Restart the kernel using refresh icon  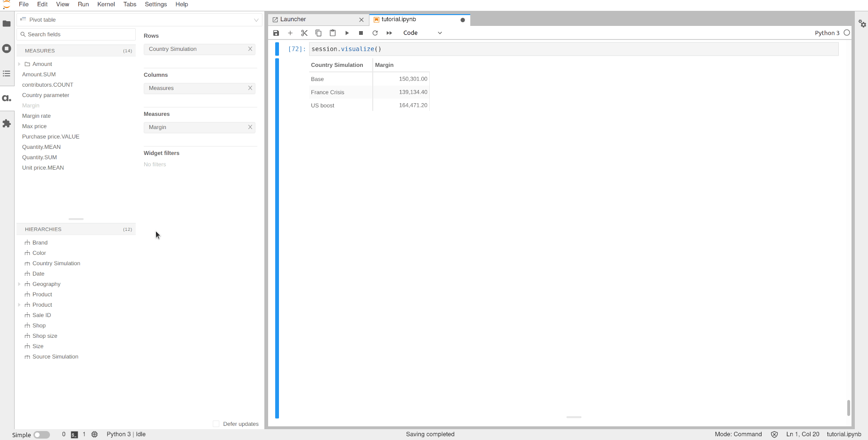click(375, 33)
